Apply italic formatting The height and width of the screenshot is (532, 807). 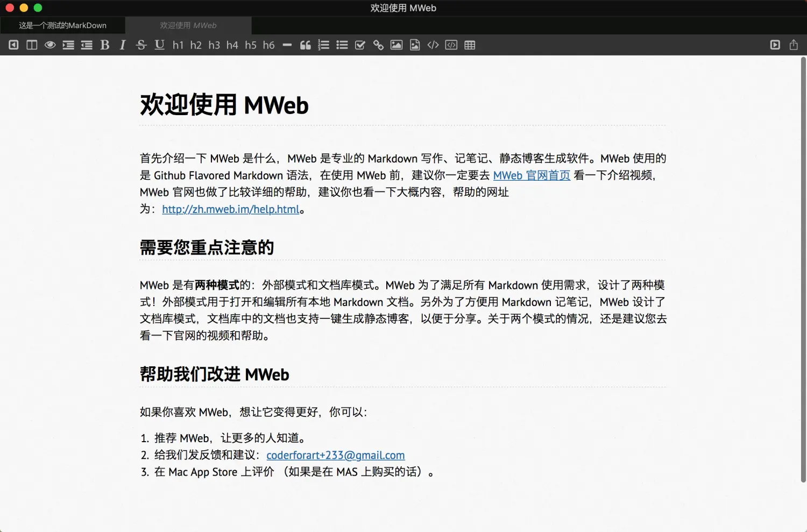coord(123,45)
